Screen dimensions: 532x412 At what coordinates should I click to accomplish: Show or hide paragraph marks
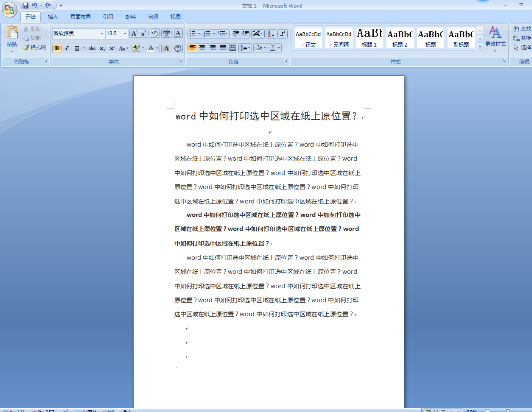(x=283, y=34)
